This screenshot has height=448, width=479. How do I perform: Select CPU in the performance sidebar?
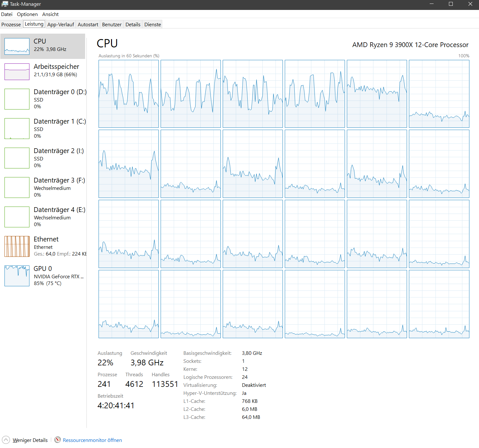point(43,46)
